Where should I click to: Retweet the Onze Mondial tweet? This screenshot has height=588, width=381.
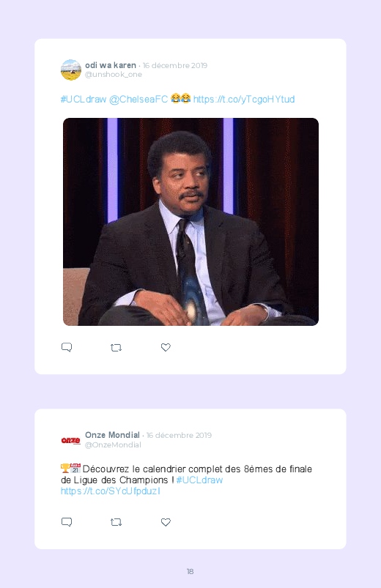tap(116, 522)
